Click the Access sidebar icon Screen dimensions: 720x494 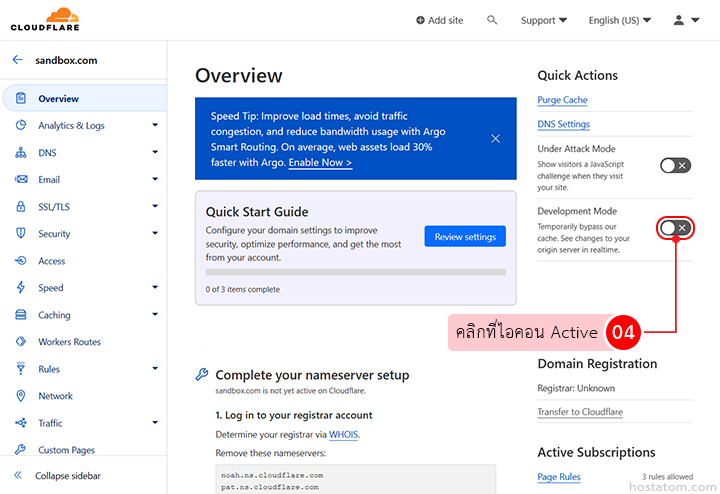[x=20, y=261]
